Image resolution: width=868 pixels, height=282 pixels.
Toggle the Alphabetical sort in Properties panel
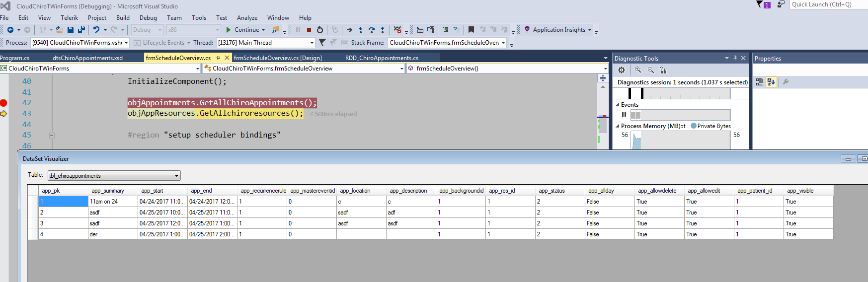pyautogui.click(x=771, y=82)
